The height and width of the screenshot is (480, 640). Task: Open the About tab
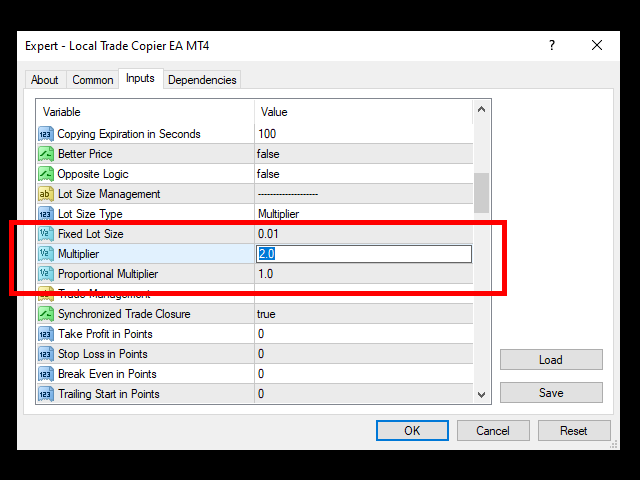pyautogui.click(x=44, y=80)
